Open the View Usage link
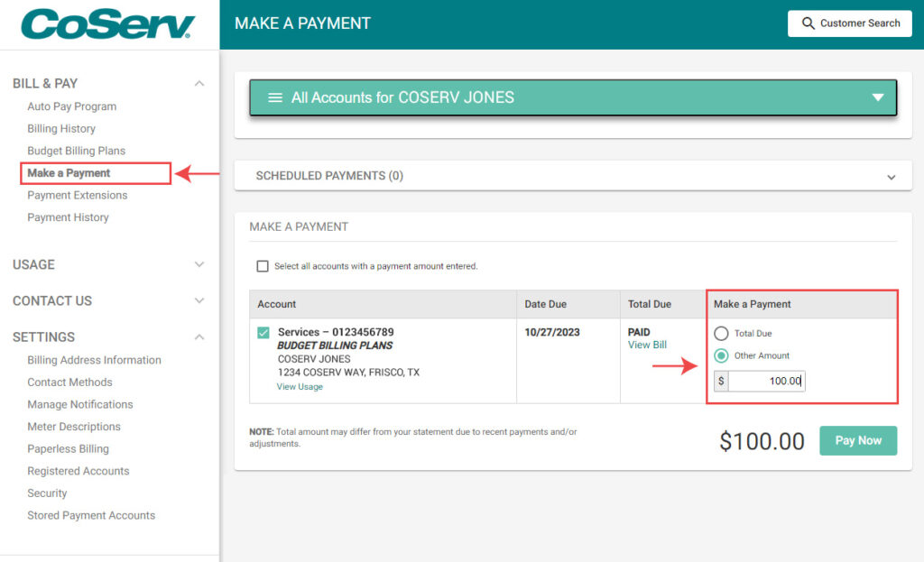This screenshot has height=562, width=924. point(300,387)
